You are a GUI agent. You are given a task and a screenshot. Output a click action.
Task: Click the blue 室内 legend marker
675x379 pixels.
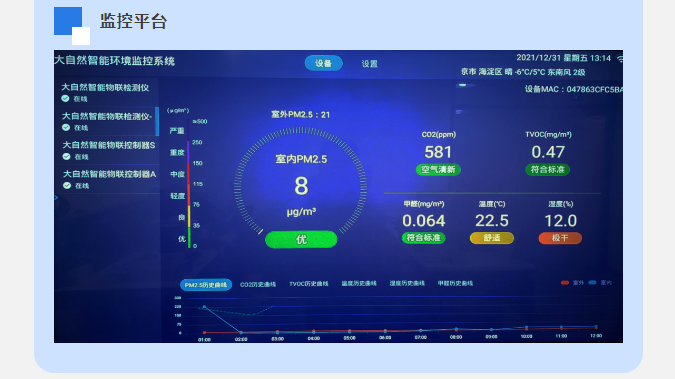592,283
